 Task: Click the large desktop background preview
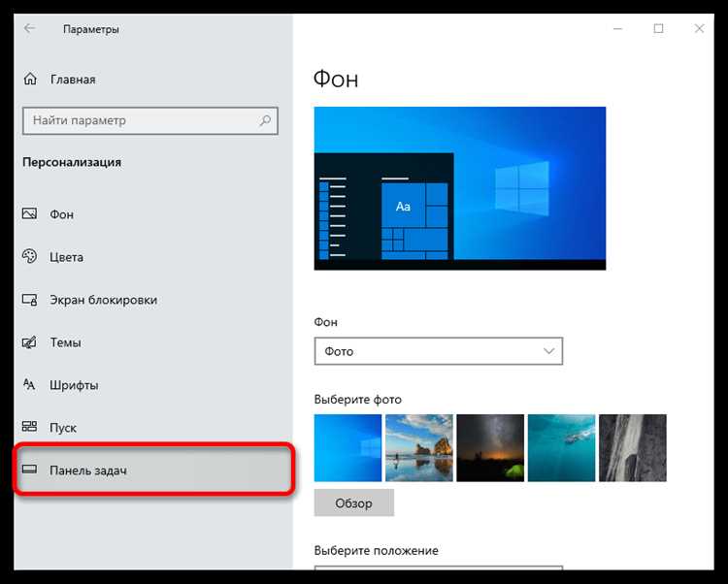coord(460,188)
